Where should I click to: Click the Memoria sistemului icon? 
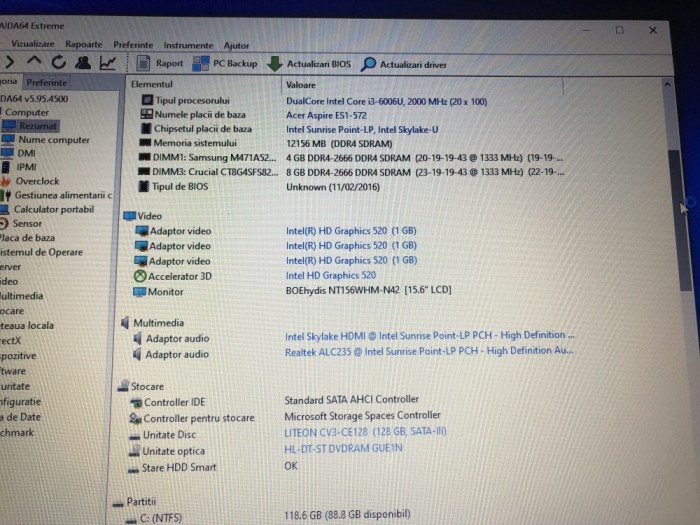point(145,143)
